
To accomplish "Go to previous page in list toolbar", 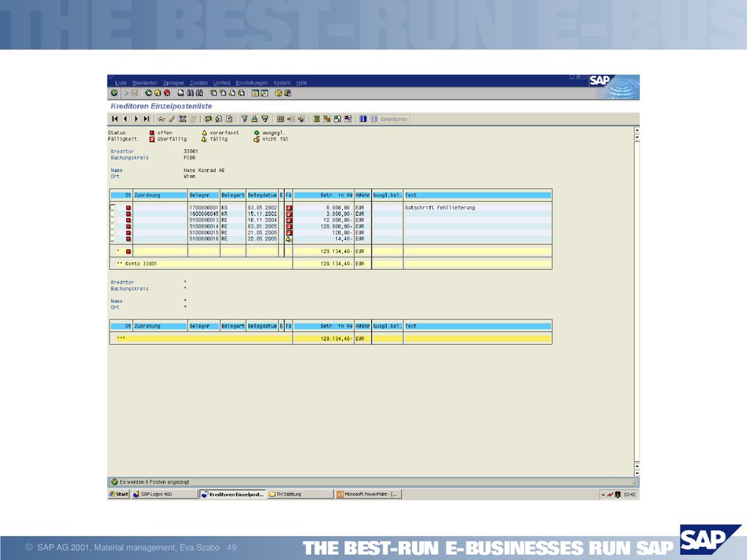I will point(125,119).
